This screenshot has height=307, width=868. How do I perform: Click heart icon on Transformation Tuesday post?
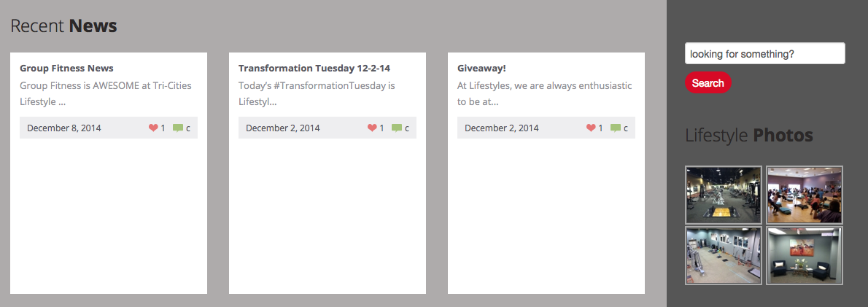372,128
